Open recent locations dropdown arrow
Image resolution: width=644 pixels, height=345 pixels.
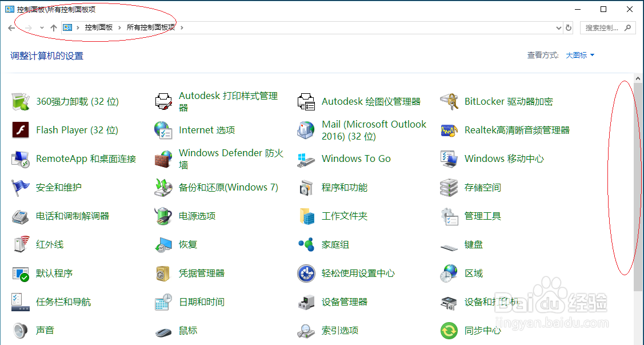pos(42,28)
